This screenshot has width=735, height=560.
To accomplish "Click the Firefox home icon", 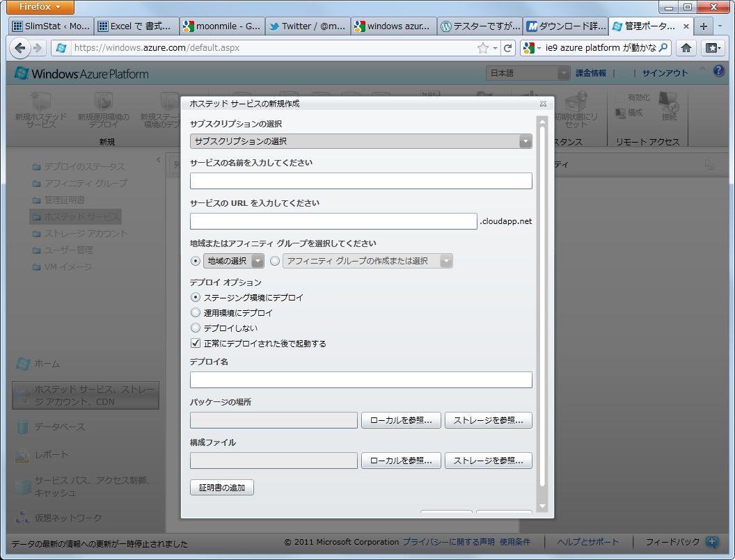I will tap(686, 48).
